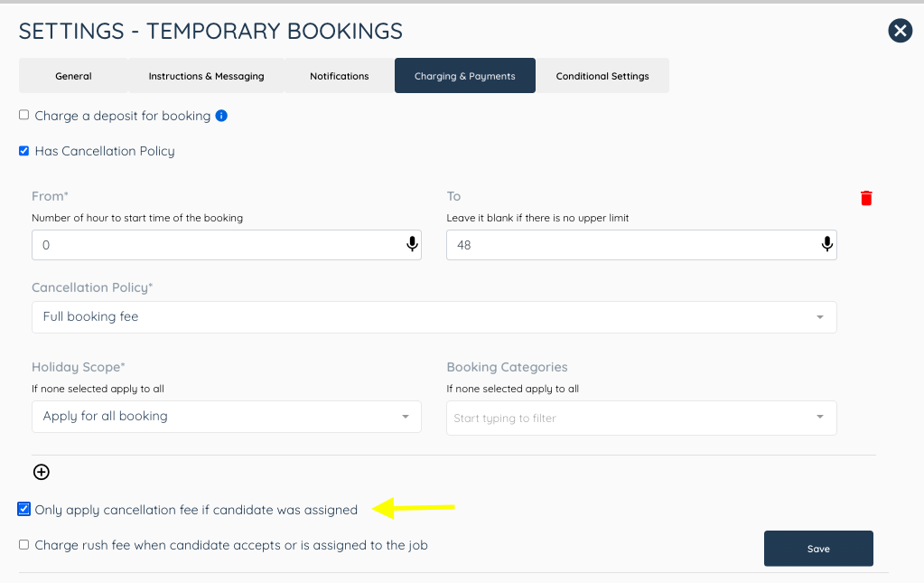Add another cancellation rule with plus icon
This screenshot has height=583, width=924.
[x=42, y=472]
